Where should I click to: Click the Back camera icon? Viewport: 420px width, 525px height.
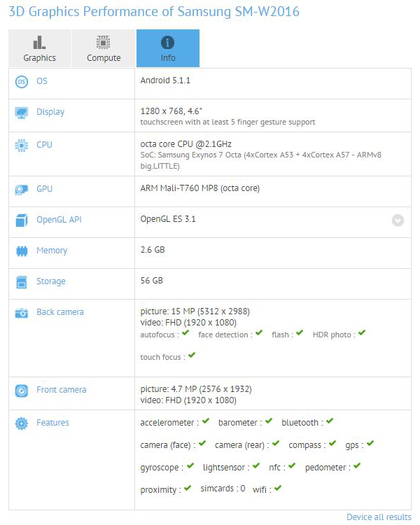point(22,313)
